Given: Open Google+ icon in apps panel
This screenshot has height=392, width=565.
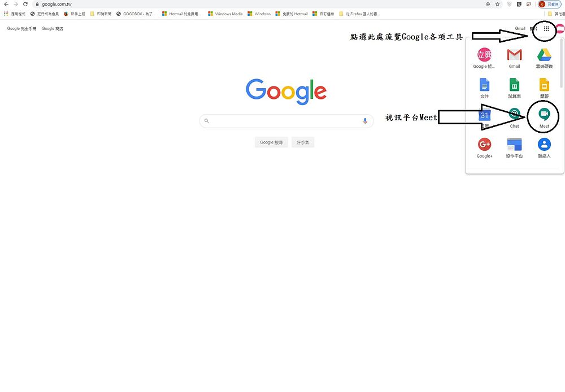Looking at the screenshot, I should [484, 148].
